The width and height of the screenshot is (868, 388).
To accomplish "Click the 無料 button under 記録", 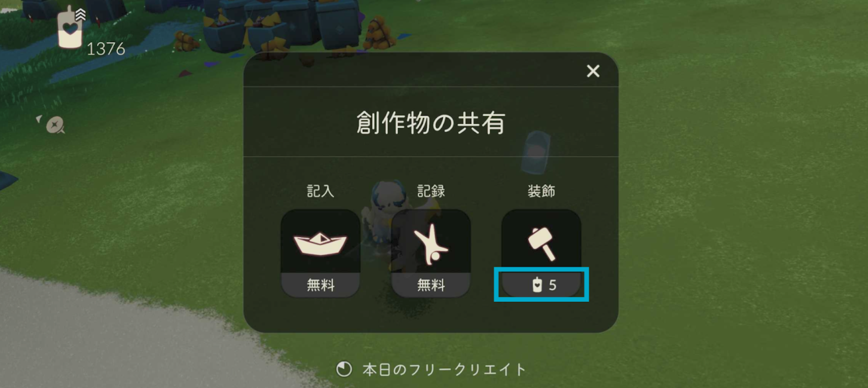I will [431, 285].
